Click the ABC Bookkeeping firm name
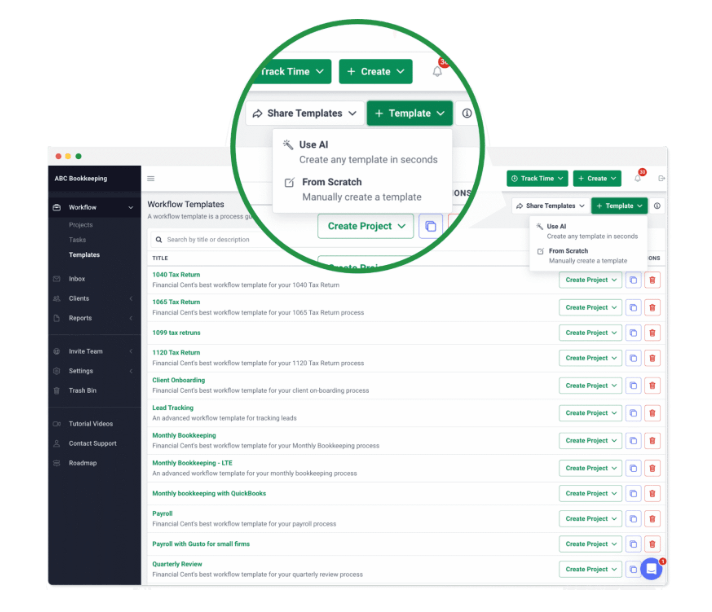This screenshot has height=612, width=712. (81, 178)
